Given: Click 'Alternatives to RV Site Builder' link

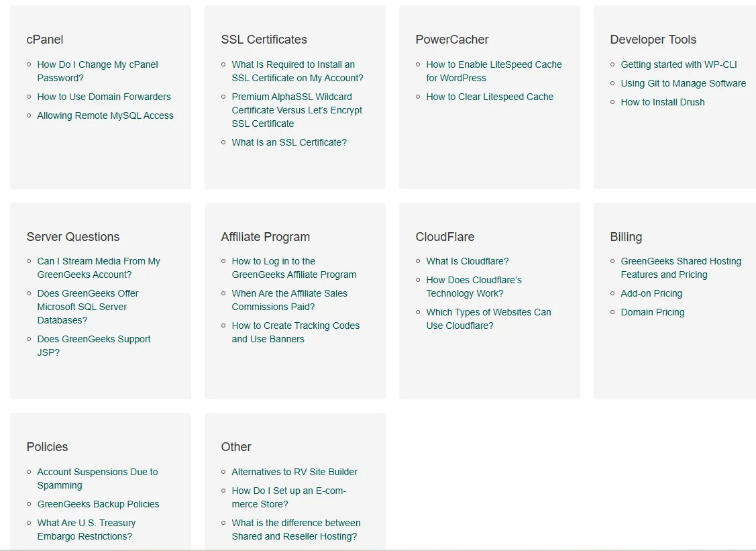Looking at the screenshot, I should click(294, 472).
